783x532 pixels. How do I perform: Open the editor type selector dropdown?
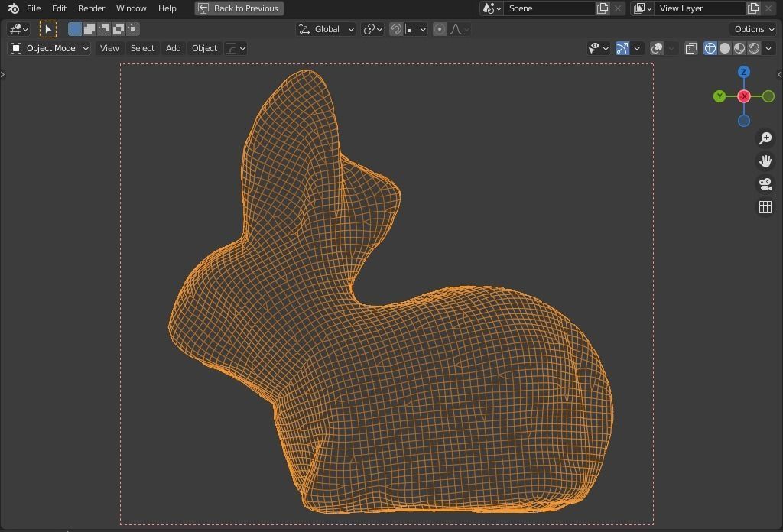point(19,30)
